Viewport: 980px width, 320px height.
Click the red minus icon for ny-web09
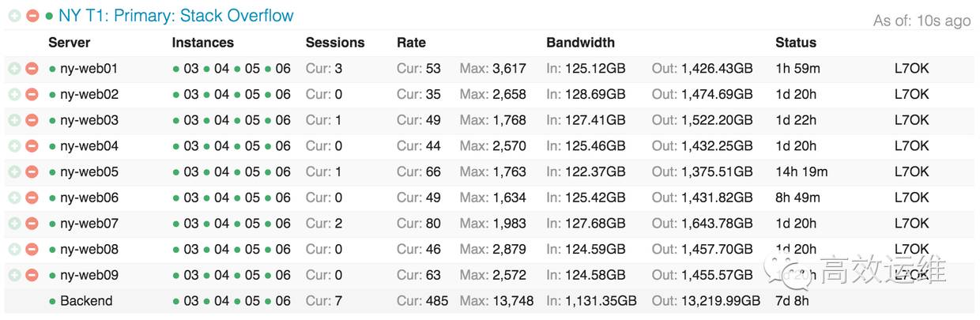click(32, 275)
